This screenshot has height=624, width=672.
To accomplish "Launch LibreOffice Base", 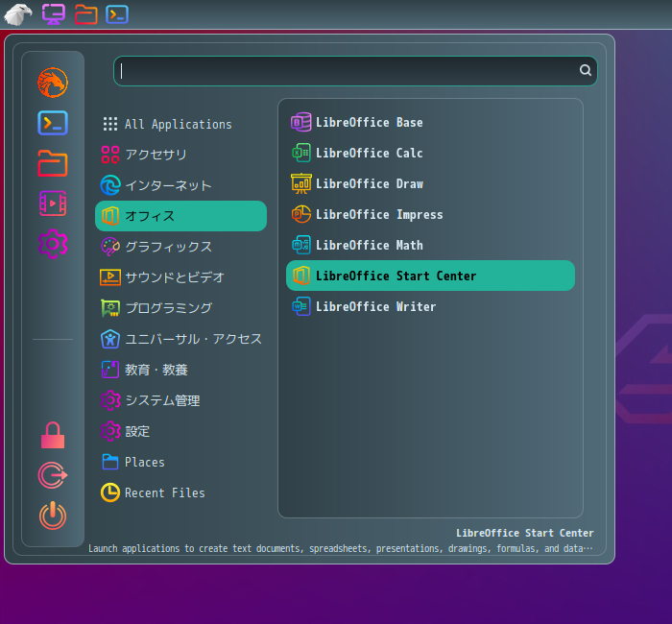I will click(430, 122).
